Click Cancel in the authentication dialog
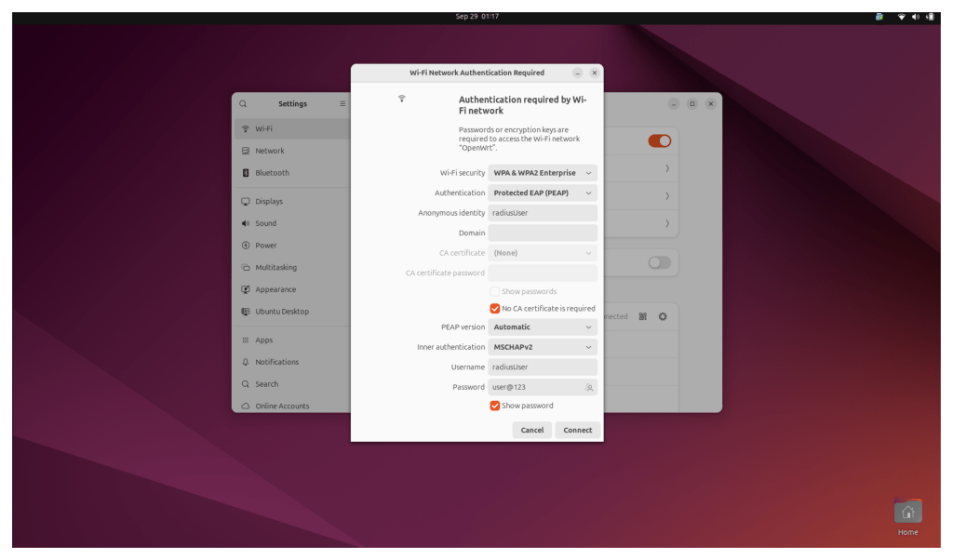Screen dimensions: 953x560 (532, 430)
